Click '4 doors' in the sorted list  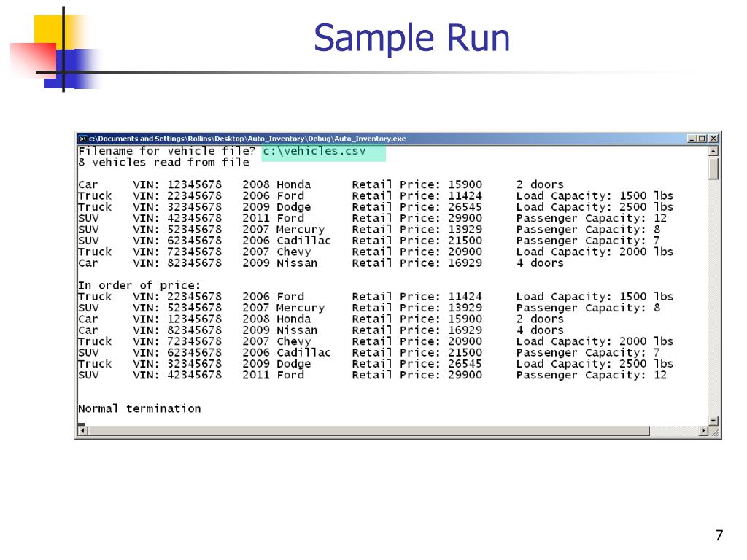coord(540,330)
